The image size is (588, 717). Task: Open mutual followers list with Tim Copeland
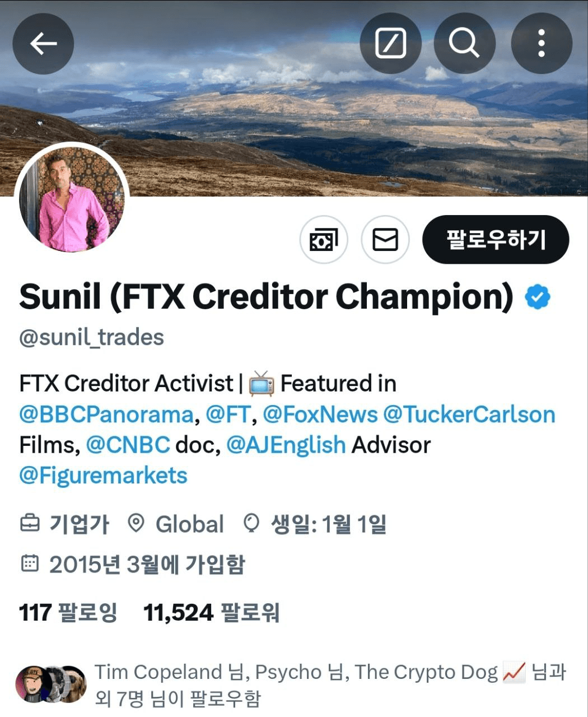click(291, 685)
